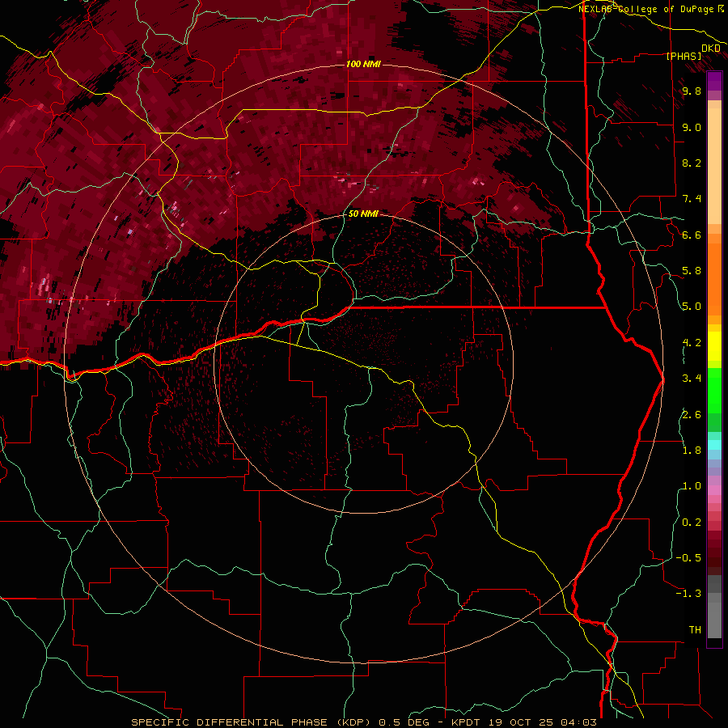Select the yellow swatch beside 4.2
The width and height of the screenshot is (728, 728).
[714, 346]
